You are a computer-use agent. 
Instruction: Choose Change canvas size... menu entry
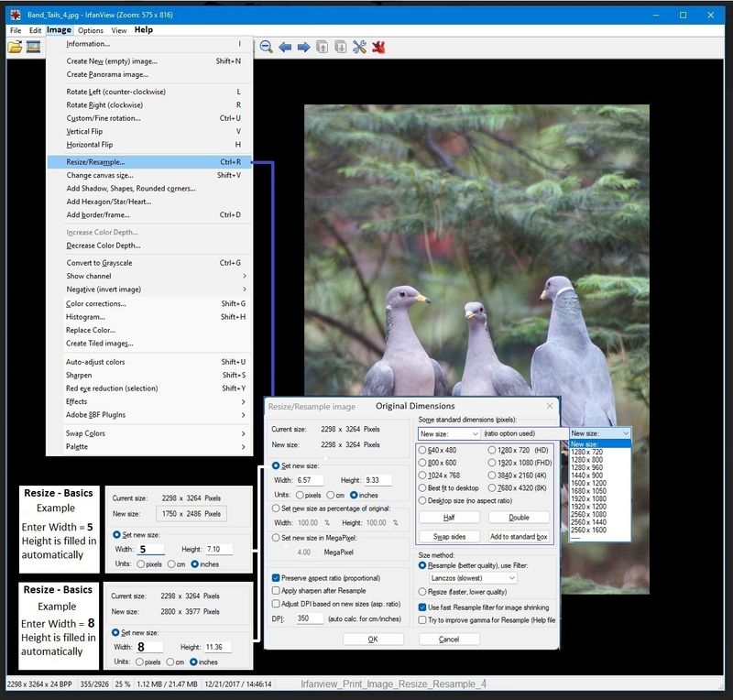(x=149, y=175)
